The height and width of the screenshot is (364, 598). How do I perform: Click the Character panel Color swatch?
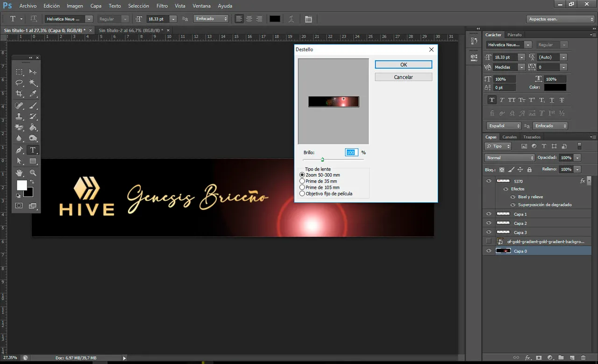tap(555, 87)
